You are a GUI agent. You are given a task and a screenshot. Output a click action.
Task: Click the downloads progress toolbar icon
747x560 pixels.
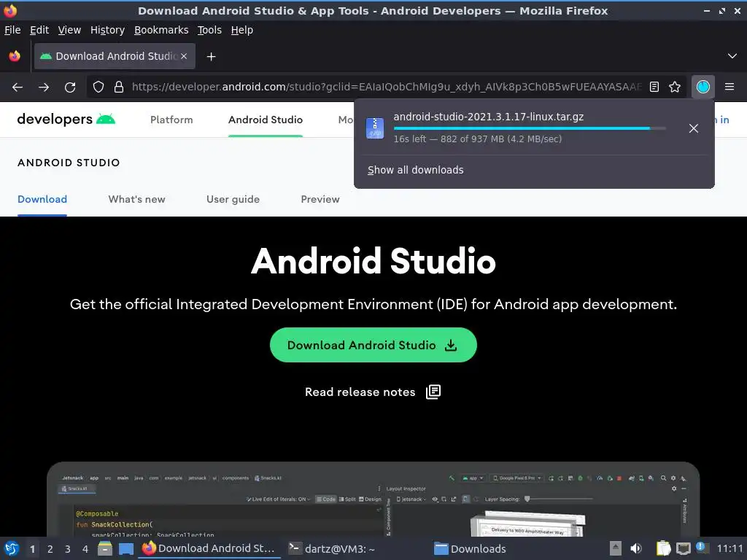click(703, 87)
